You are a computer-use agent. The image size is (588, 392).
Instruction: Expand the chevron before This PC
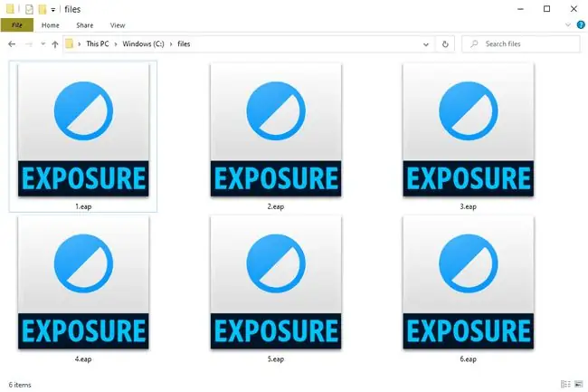tap(79, 43)
